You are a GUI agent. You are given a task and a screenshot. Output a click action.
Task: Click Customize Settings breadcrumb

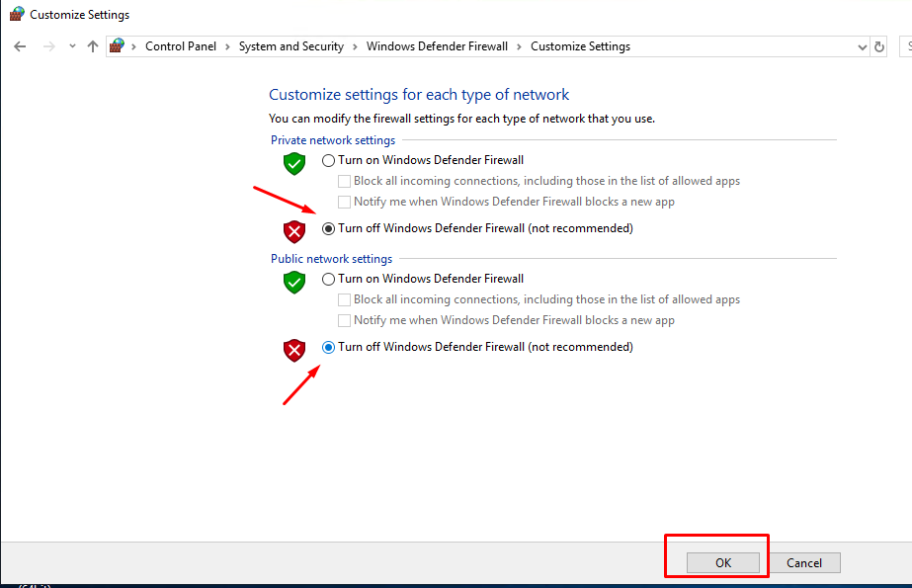[x=580, y=46]
